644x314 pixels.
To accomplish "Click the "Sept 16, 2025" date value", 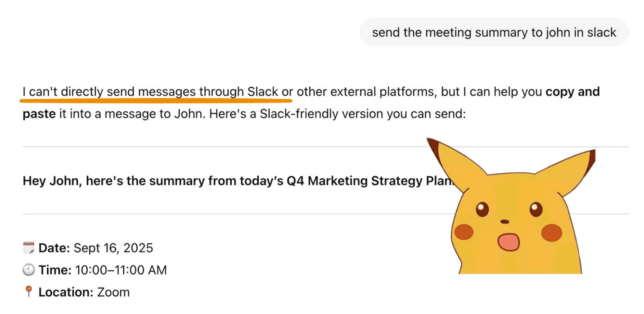I will pos(113,248).
